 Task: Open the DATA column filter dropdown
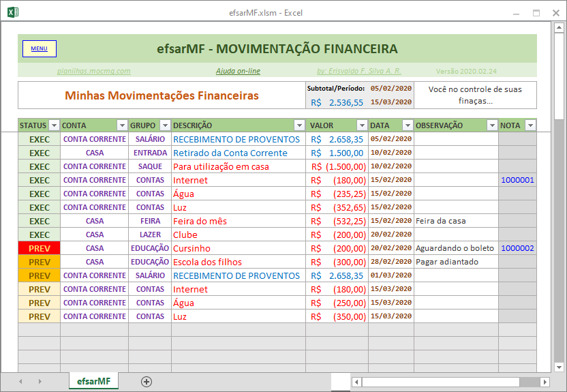(408, 125)
